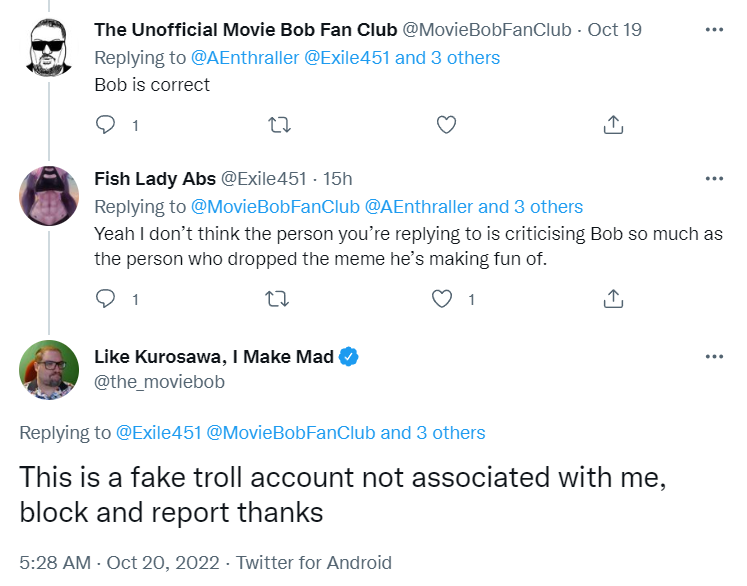Like Fish Lady Abs tweet
The width and height of the screenshot is (747, 586).
pyautogui.click(x=443, y=298)
